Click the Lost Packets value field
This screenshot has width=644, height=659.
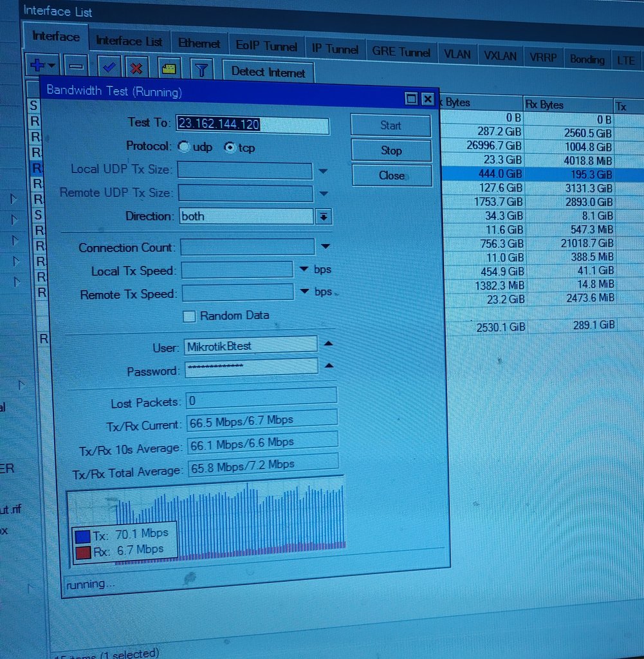tap(261, 398)
